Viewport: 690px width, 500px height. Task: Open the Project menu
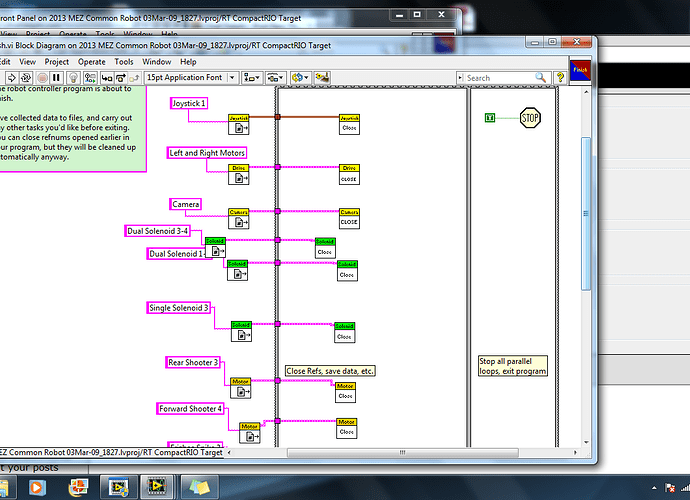pos(57,62)
